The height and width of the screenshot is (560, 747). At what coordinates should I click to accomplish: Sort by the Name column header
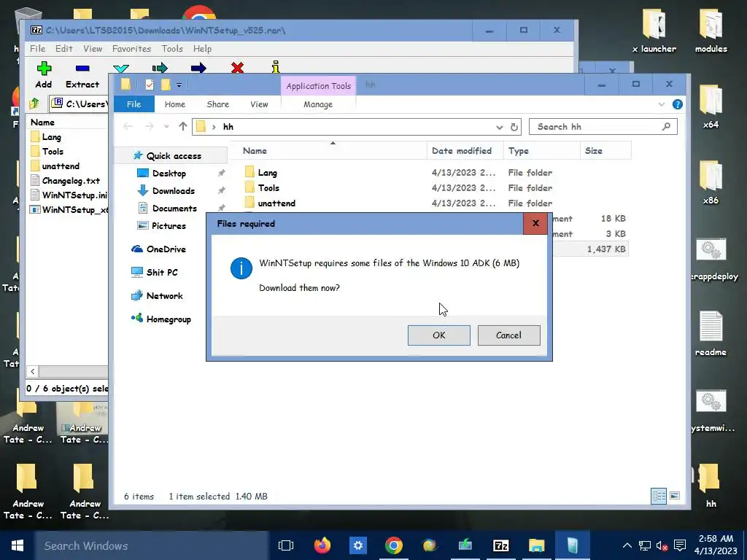coord(328,151)
